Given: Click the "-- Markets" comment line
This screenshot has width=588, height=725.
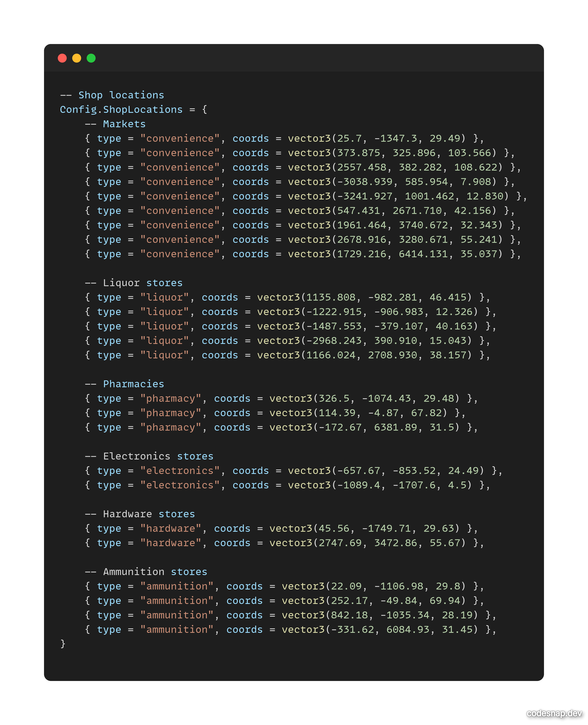Looking at the screenshot, I should point(115,124).
